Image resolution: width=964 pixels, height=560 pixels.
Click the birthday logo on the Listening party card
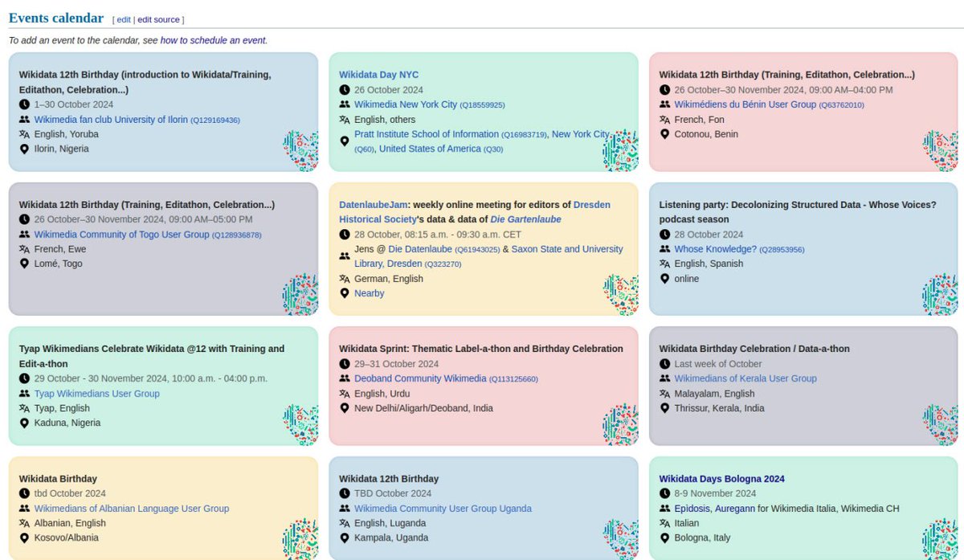(940, 294)
